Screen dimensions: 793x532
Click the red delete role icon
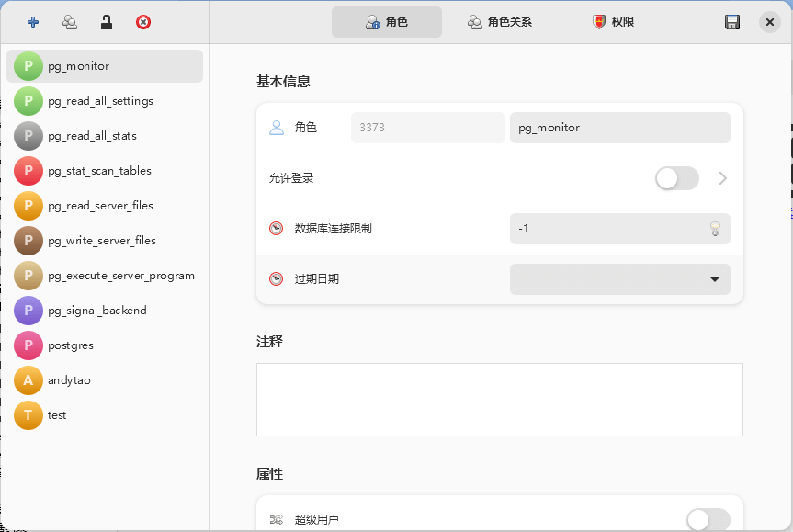(142, 21)
